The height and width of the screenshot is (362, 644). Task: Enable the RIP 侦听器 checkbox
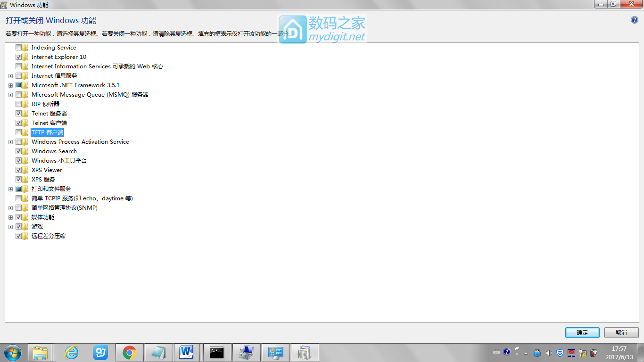pos(19,104)
